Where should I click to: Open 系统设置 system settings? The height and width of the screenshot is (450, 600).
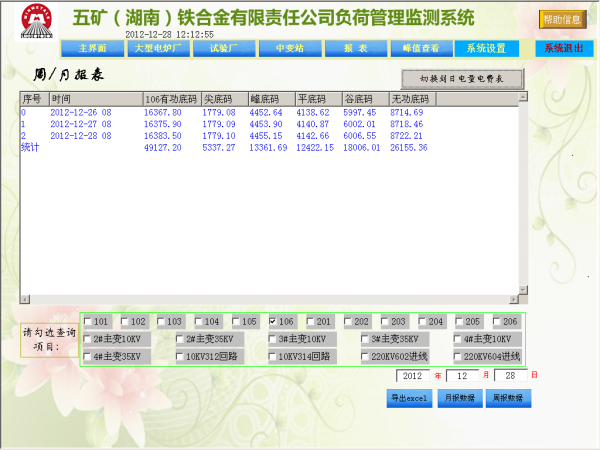coord(486,48)
